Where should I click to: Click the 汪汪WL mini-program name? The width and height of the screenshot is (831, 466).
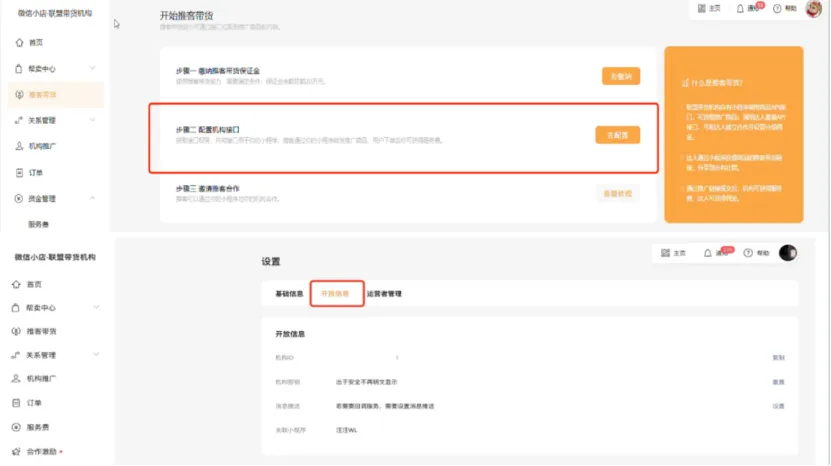346,430
